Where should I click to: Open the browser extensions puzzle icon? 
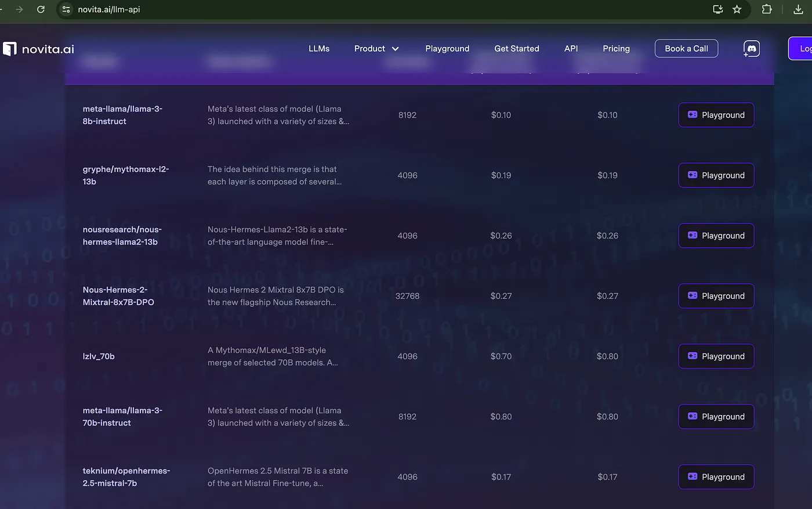[x=766, y=9]
